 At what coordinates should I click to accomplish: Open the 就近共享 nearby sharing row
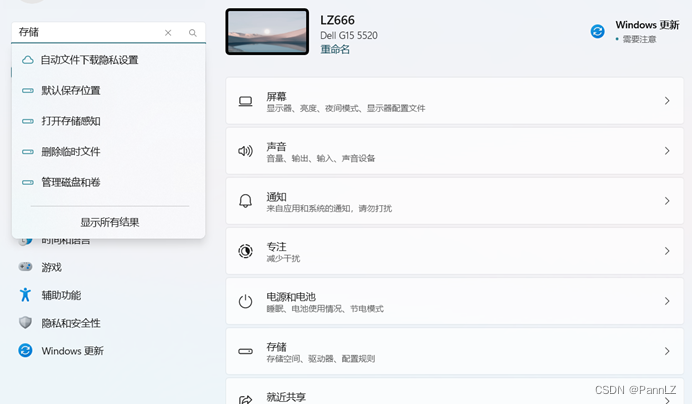point(455,391)
